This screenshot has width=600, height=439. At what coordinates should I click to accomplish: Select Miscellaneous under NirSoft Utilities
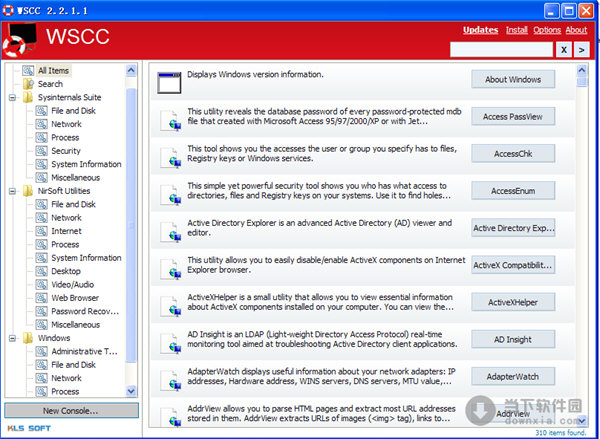coord(76,325)
